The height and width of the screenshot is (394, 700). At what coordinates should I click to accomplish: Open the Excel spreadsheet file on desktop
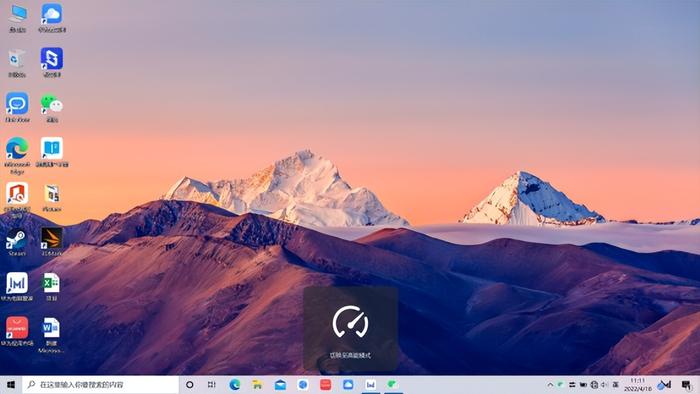(51, 286)
